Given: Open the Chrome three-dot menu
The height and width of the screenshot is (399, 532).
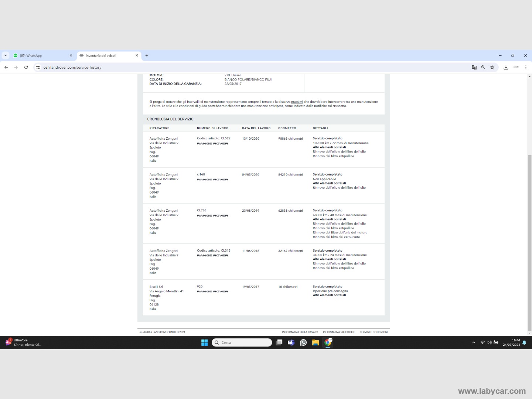Looking at the screenshot, I should point(526,67).
